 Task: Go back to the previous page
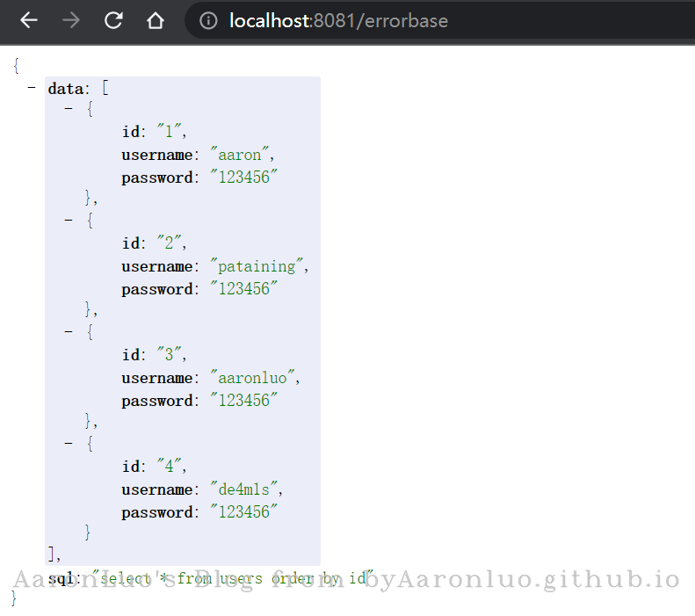point(29,21)
